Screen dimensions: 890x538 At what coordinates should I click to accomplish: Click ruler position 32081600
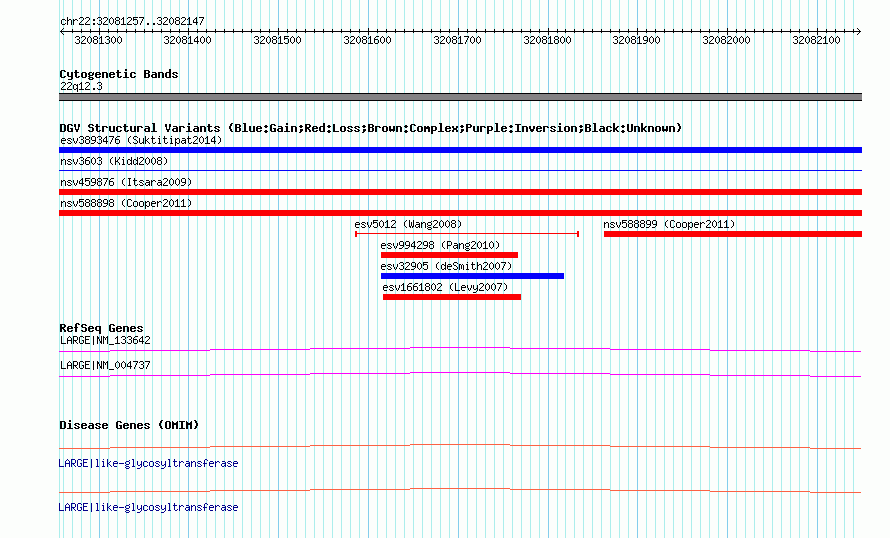(367, 40)
